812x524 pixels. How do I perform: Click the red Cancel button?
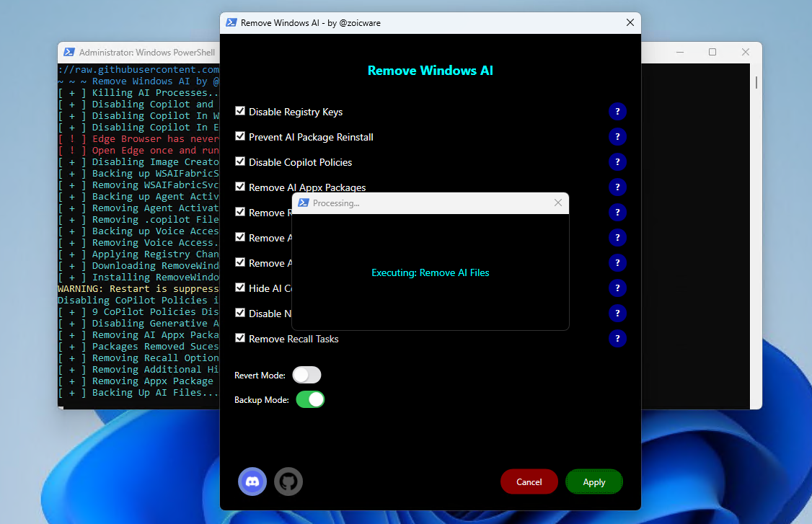pyautogui.click(x=529, y=481)
